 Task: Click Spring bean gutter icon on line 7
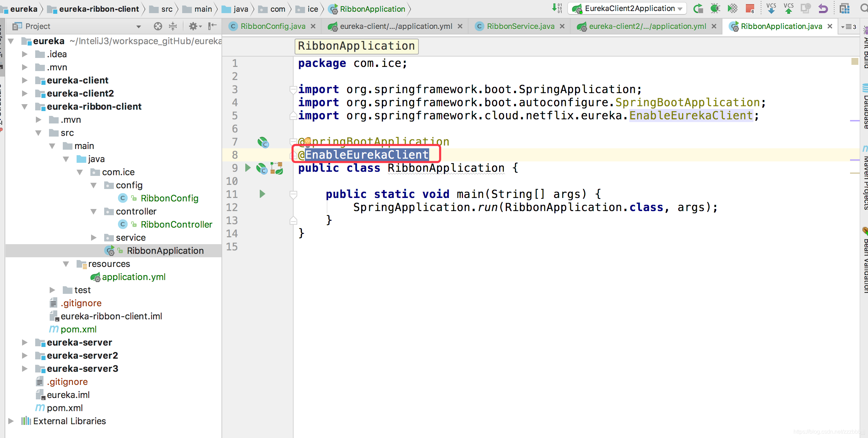click(263, 142)
